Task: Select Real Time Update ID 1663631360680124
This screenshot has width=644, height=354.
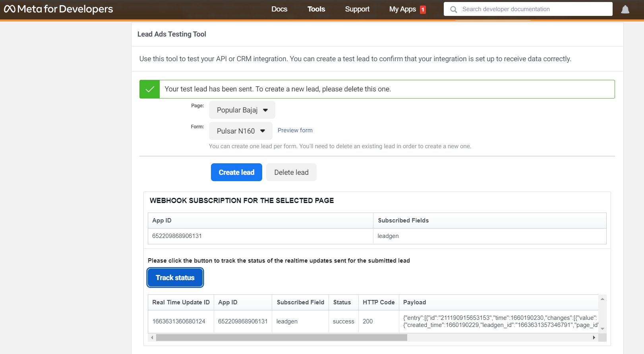Action: [179, 321]
